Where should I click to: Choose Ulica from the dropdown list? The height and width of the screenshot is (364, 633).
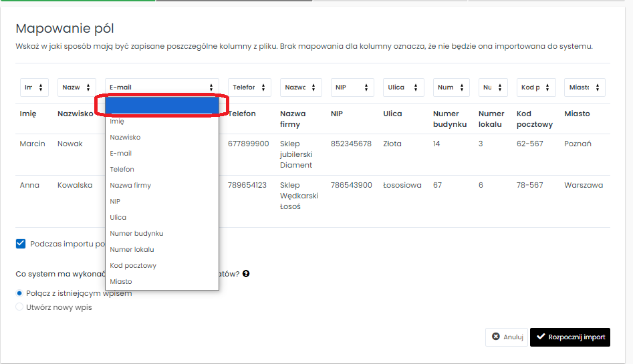click(x=162, y=217)
